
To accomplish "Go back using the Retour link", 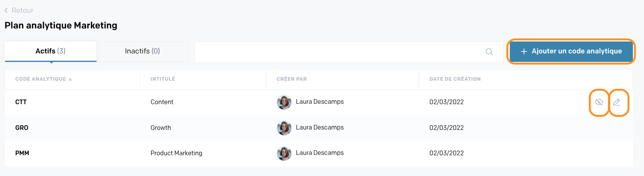I will click(x=22, y=10).
